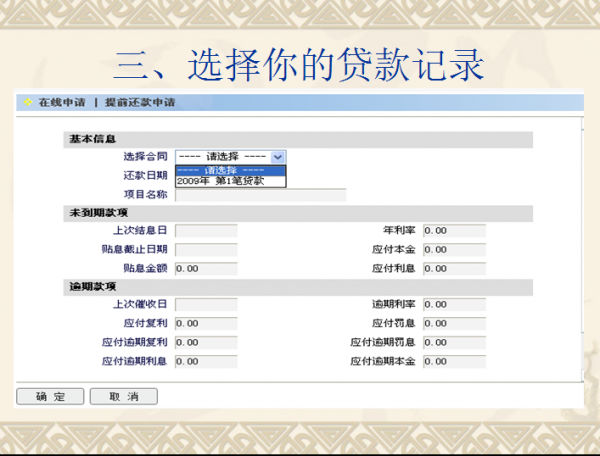The image size is (600, 456).
Task: Focus the 上次结息日 field
Action: (x=206, y=231)
